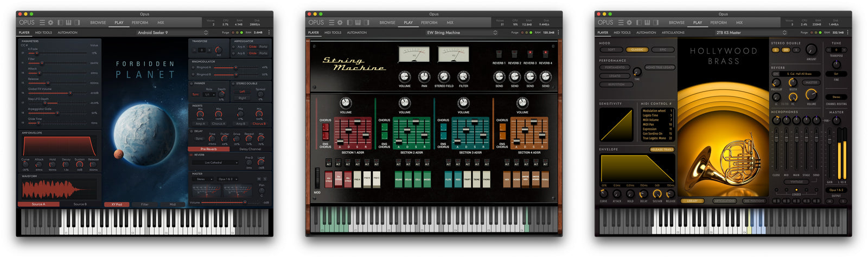
Task: Switch to Perform in String Machine window
Action: [x=429, y=23]
